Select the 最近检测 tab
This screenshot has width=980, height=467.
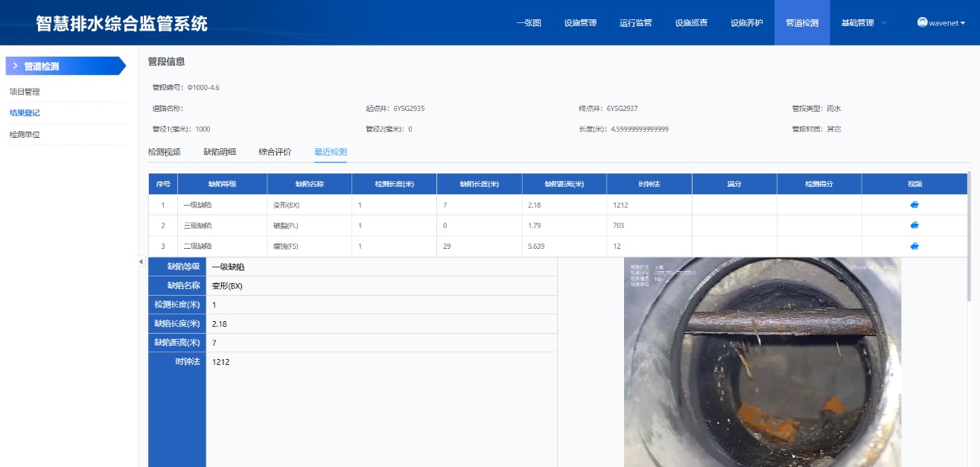click(x=330, y=152)
